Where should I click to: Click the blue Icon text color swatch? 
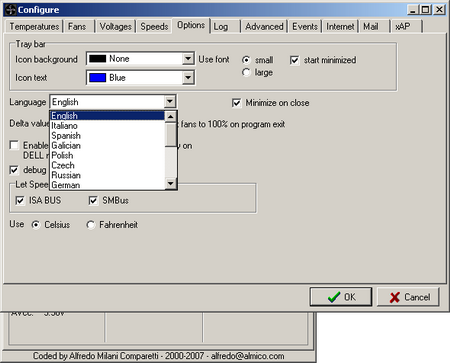point(98,78)
